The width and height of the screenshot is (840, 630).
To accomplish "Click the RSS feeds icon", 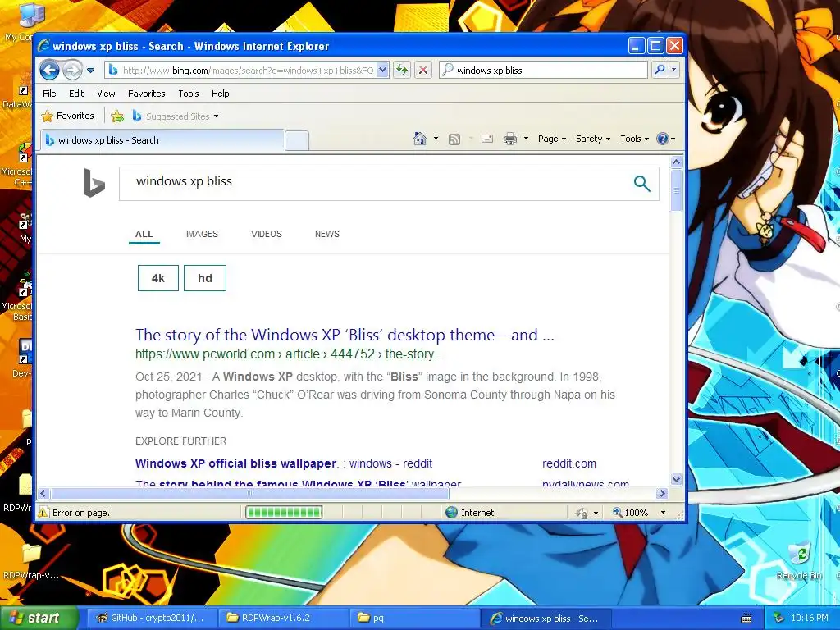I will pos(454,139).
